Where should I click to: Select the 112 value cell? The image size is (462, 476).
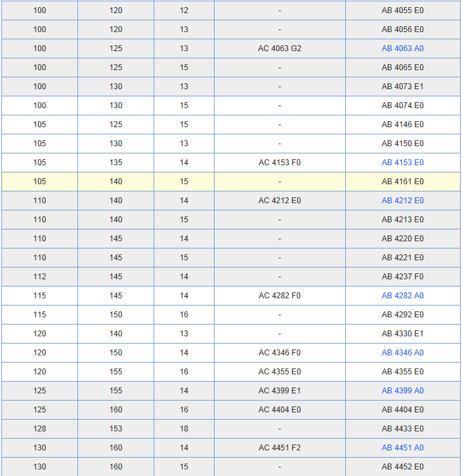39,277
